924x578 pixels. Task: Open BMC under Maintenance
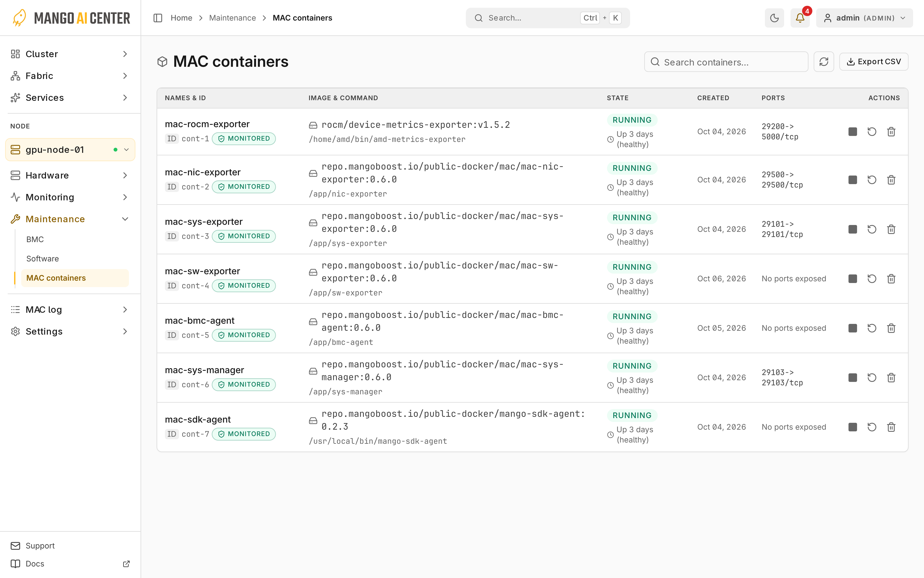(75, 239)
